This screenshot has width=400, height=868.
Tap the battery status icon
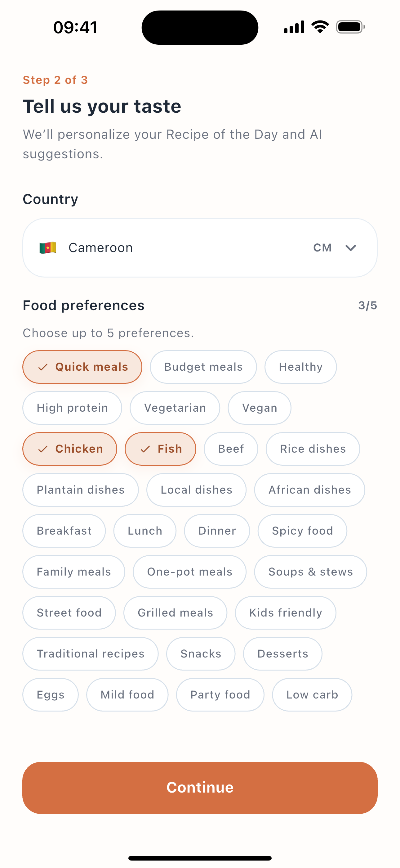coord(350,27)
